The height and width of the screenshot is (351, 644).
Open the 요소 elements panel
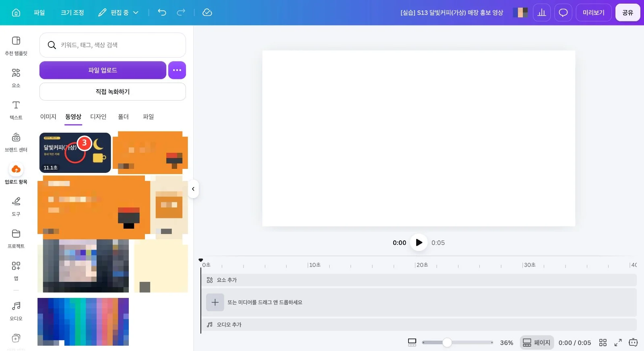point(16,78)
